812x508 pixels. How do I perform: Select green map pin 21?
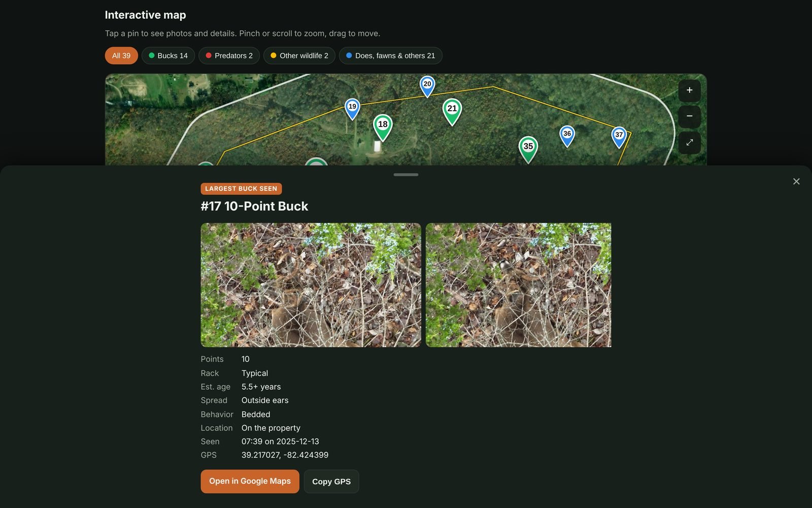click(x=452, y=112)
